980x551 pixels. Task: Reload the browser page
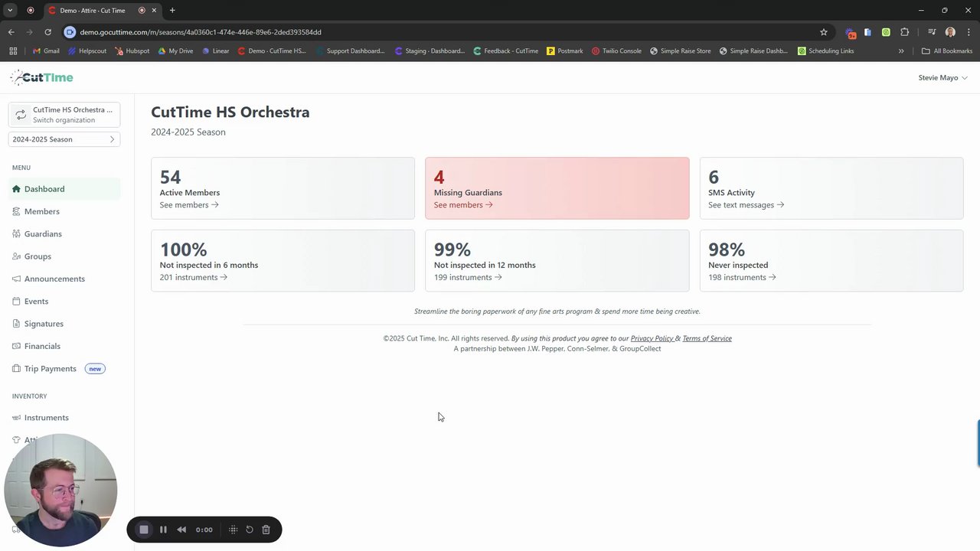pos(47,32)
